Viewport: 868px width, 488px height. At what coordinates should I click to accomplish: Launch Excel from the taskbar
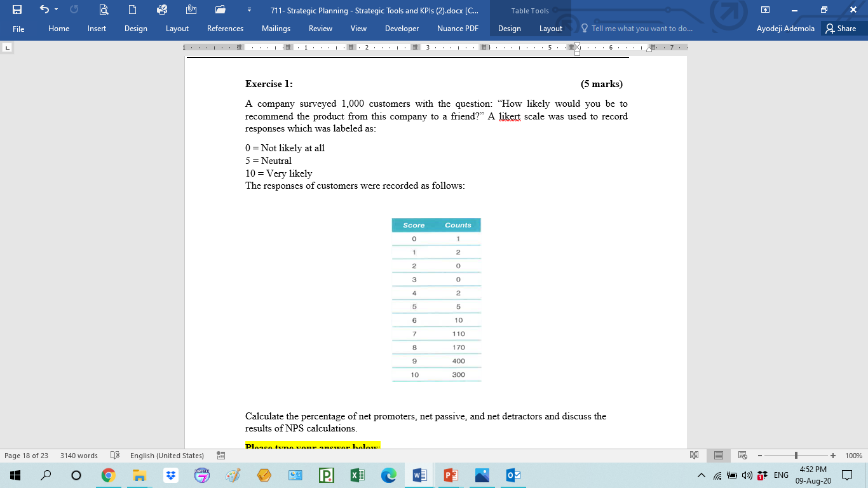(x=357, y=475)
